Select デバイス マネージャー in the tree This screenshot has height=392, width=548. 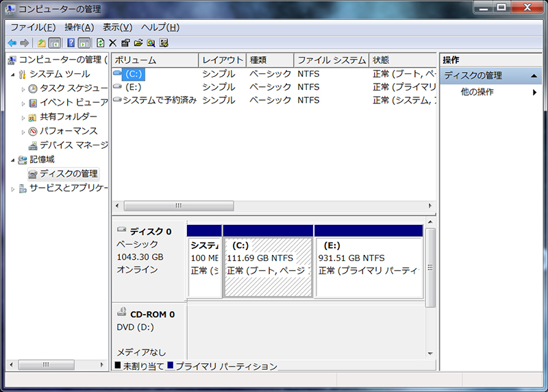pyautogui.click(x=73, y=145)
